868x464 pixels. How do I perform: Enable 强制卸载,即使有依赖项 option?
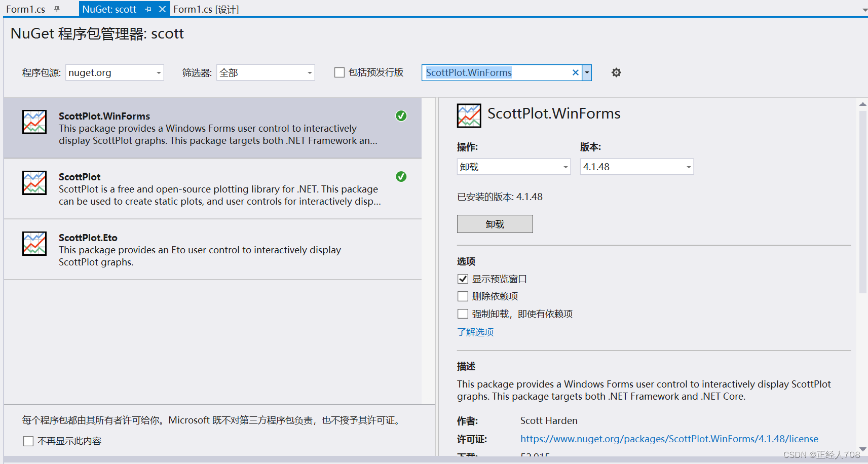[463, 314]
